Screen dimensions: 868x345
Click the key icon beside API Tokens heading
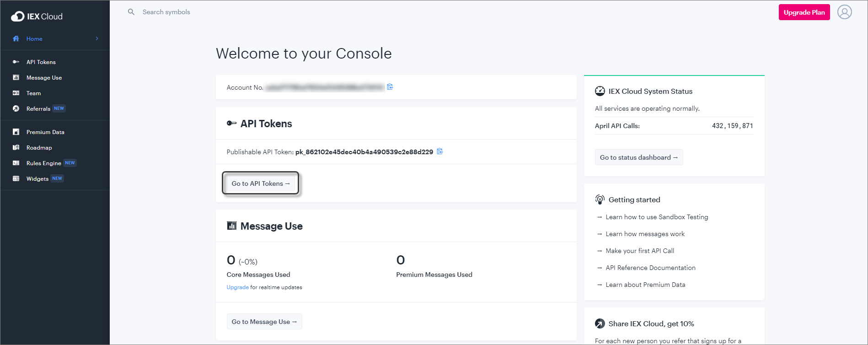[x=231, y=123]
